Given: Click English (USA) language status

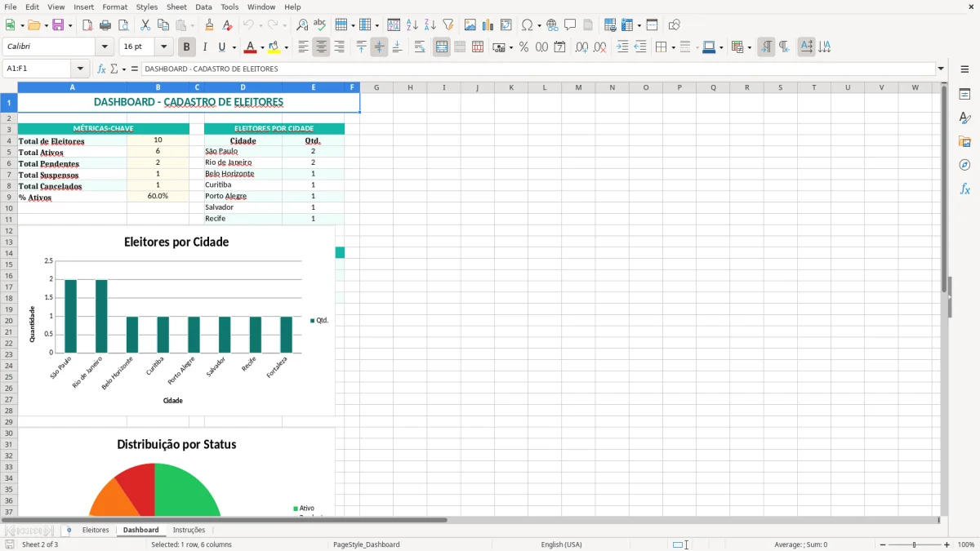Looking at the screenshot, I should coord(561,544).
